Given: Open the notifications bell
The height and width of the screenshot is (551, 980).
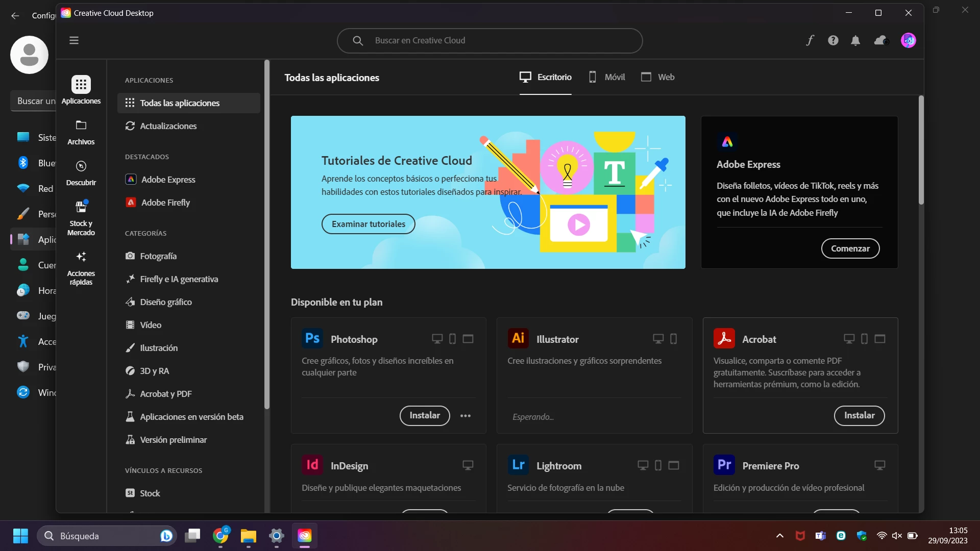Looking at the screenshot, I should pos(855,40).
